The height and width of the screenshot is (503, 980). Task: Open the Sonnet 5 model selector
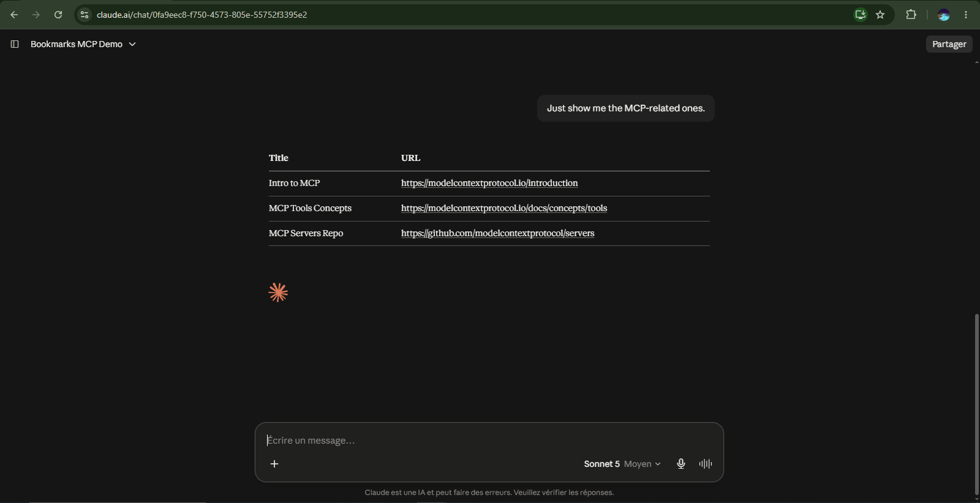pos(622,464)
